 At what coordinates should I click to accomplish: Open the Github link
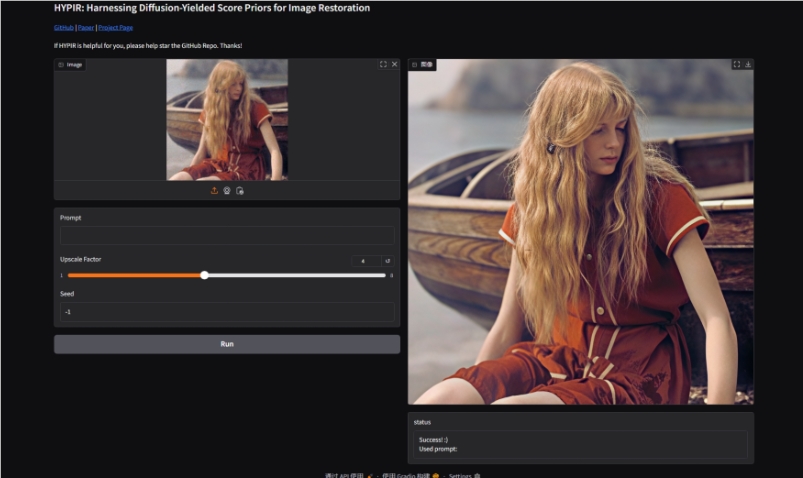pyautogui.click(x=63, y=28)
